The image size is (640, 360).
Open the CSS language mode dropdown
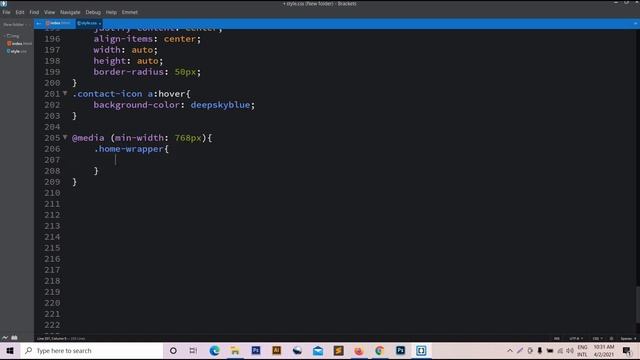[x=597, y=338]
